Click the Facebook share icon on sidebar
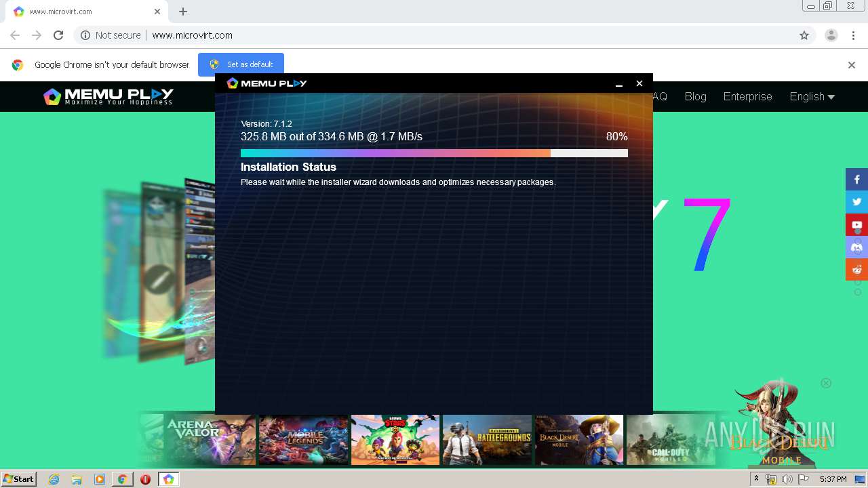 pyautogui.click(x=856, y=180)
